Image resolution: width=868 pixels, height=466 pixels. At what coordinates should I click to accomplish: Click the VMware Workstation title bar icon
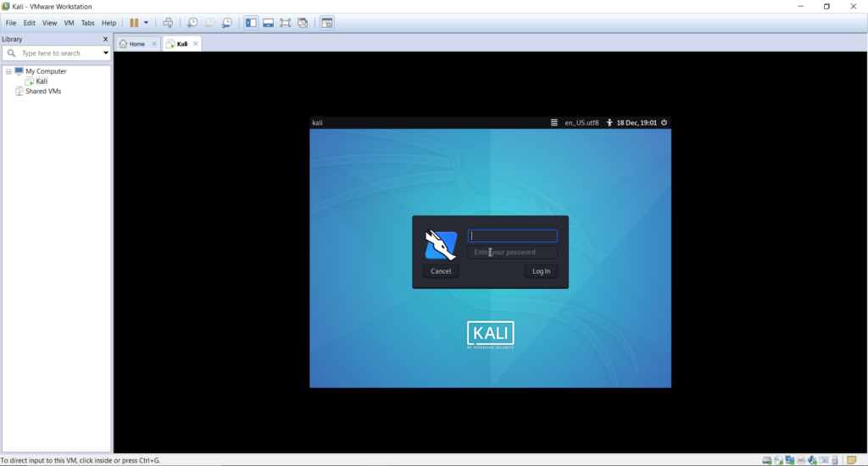pyautogui.click(x=6, y=6)
